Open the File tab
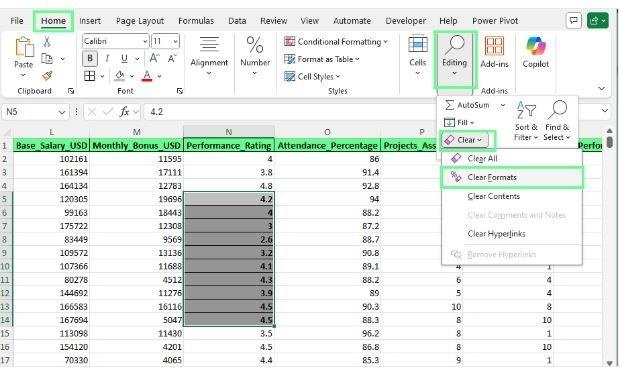619x369 pixels. click(17, 21)
